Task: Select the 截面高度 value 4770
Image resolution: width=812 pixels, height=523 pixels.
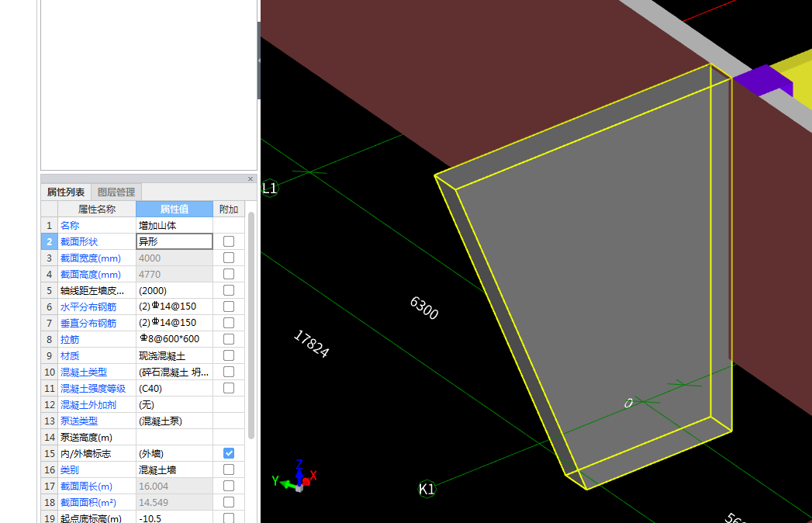Action: point(174,274)
